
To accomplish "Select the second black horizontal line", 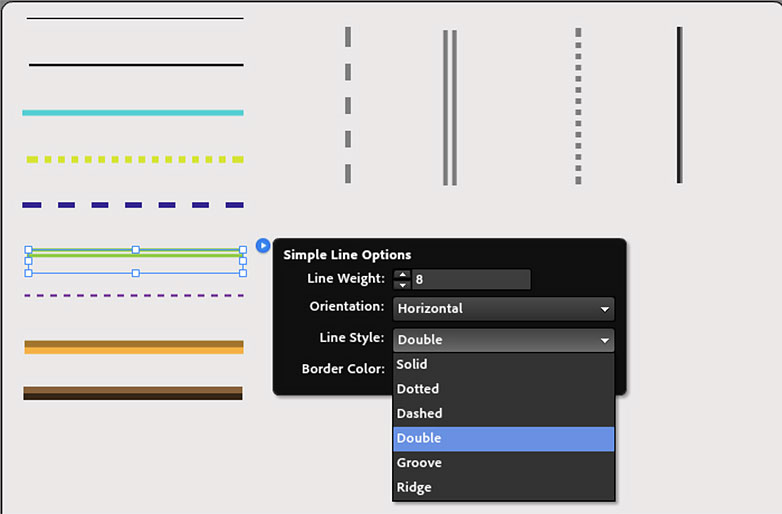I will (136, 65).
